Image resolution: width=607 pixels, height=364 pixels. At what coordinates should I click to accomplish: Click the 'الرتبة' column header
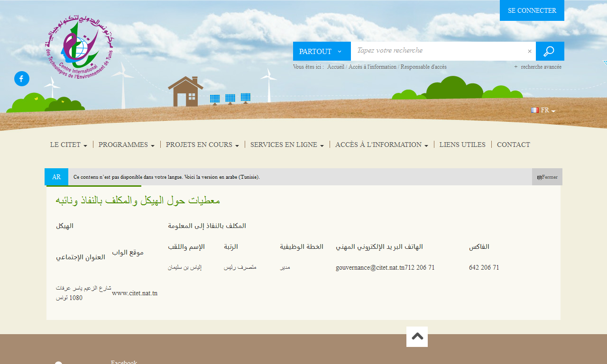click(231, 246)
